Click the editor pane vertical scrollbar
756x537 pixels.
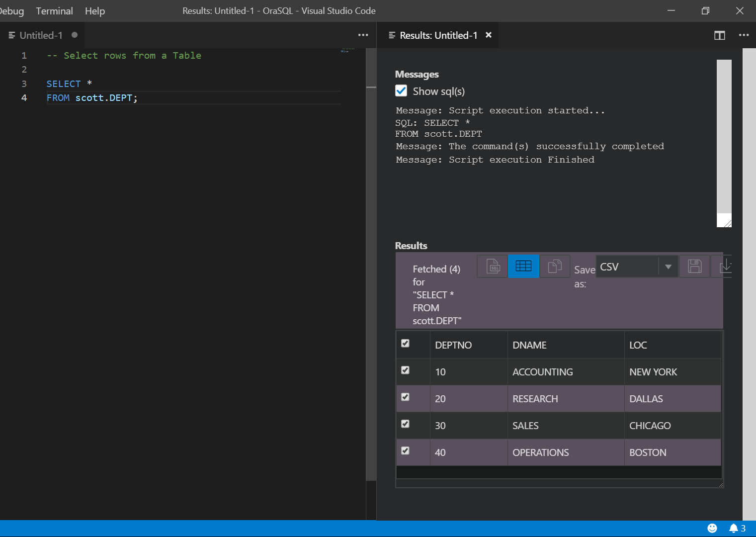coord(371,264)
